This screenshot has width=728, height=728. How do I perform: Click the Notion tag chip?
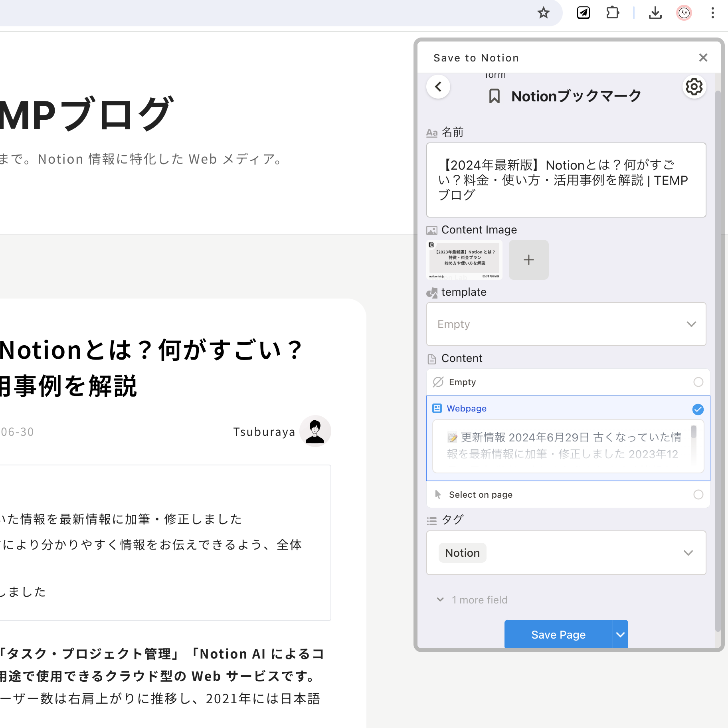coord(462,553)
